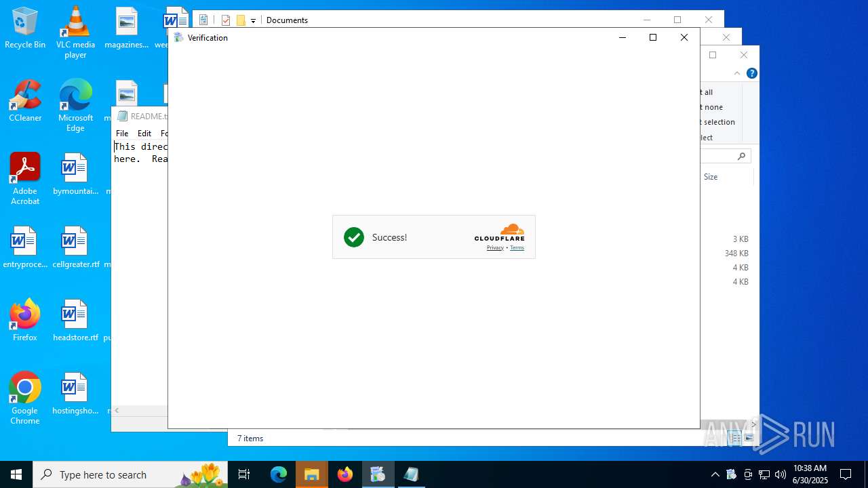This screenshot has width=868, height=488.
Task: Open Edge from the taskbar
Action: pos(279,474)
